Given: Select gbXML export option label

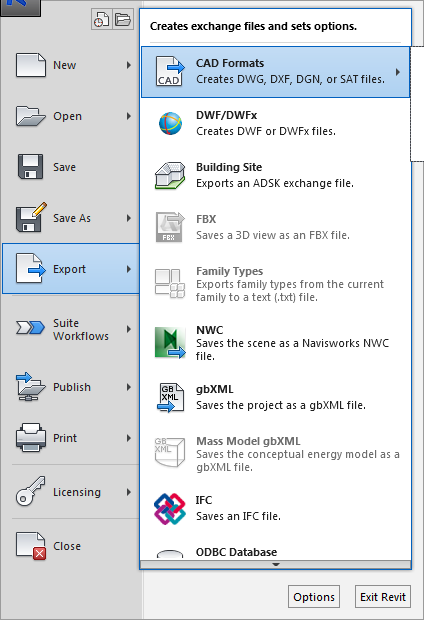Looking at the screenshot, I should pyautogui.click(x=215, y=389).
